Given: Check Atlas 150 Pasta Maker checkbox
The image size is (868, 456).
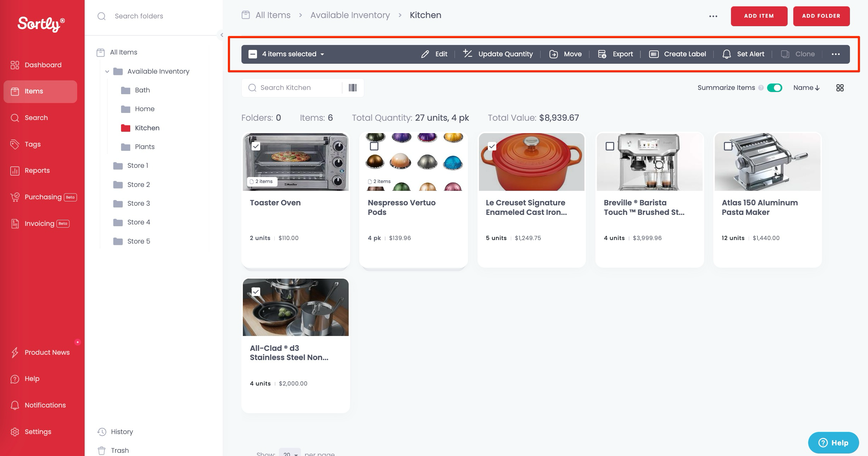Looking at the screenshot, I should [728, 146].
